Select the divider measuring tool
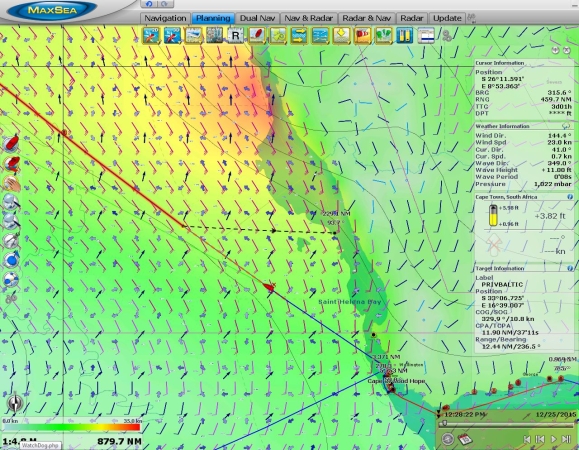The width and height of the screenshot is (579, 450). [11, 241]
